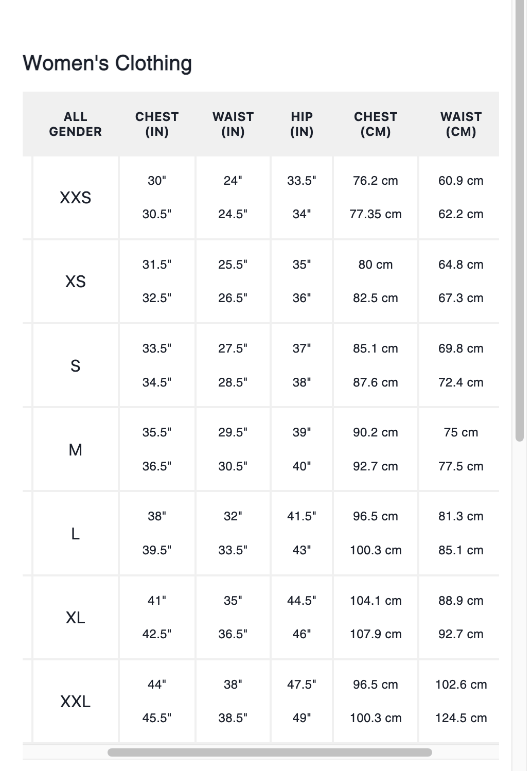Image resolution: width=532 pixels, height=771 pixels.
Task: Click the Women's Clothing heading
Action: [108, 63]
